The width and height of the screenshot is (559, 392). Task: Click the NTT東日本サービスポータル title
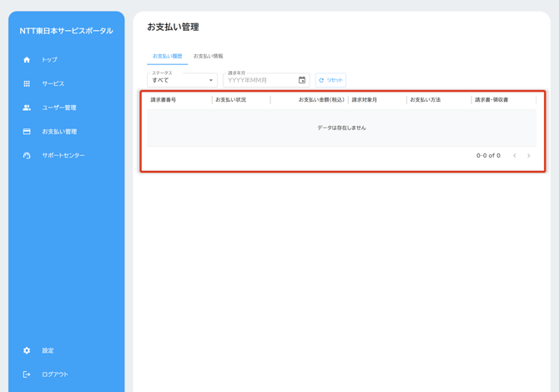pyautogui.click(x=66, y=31)
